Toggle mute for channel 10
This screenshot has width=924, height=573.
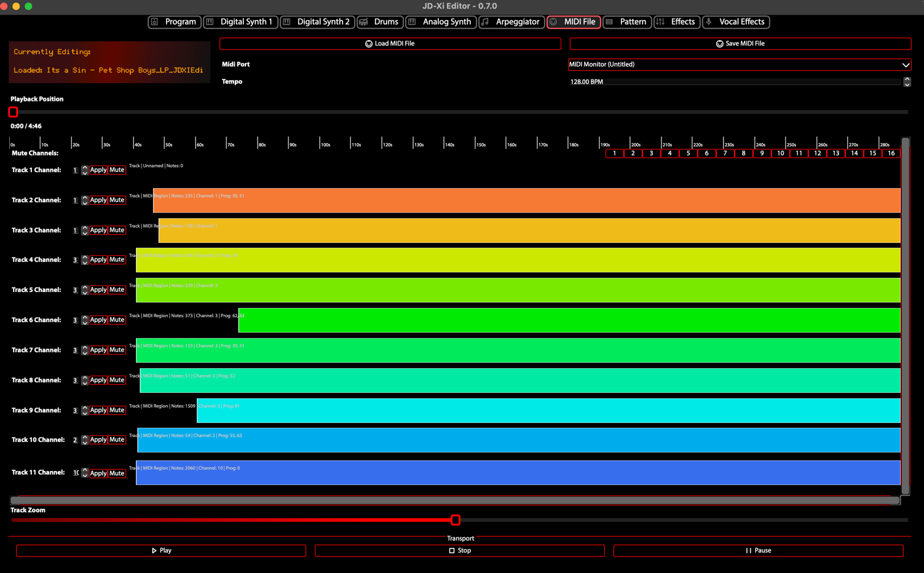[780, 153]
